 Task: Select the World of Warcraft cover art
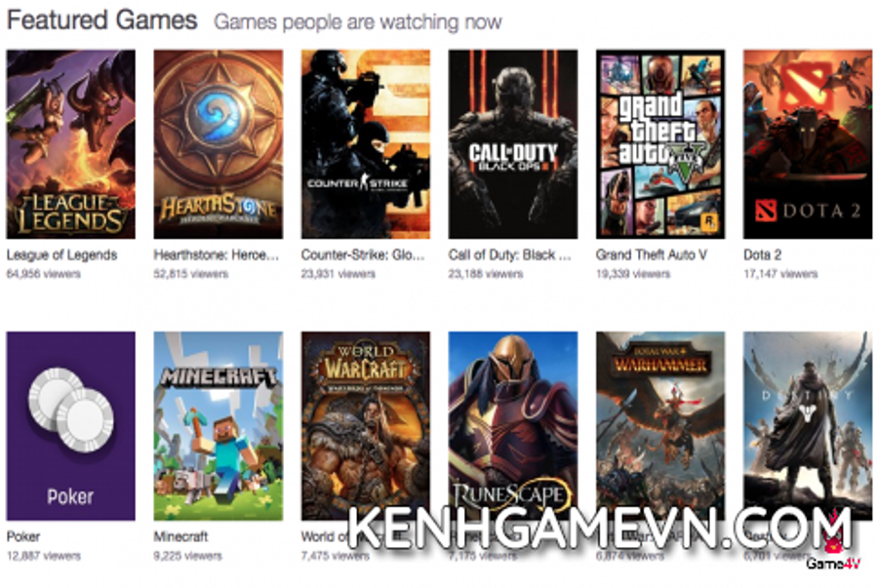pos(366,426)
